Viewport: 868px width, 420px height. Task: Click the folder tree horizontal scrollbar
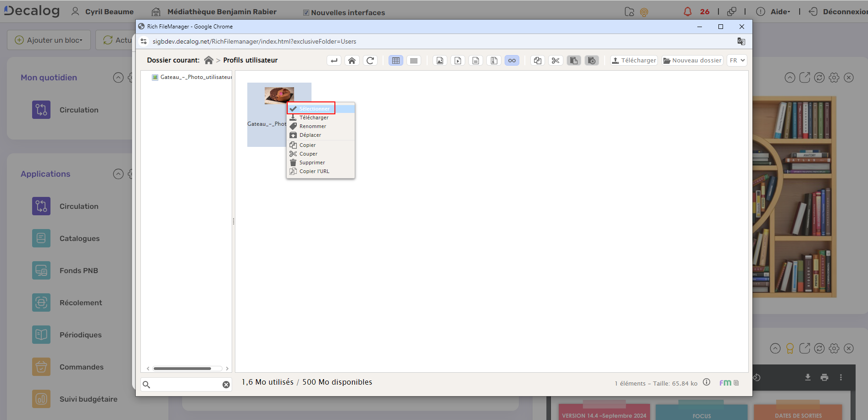[x=183, y=369]
